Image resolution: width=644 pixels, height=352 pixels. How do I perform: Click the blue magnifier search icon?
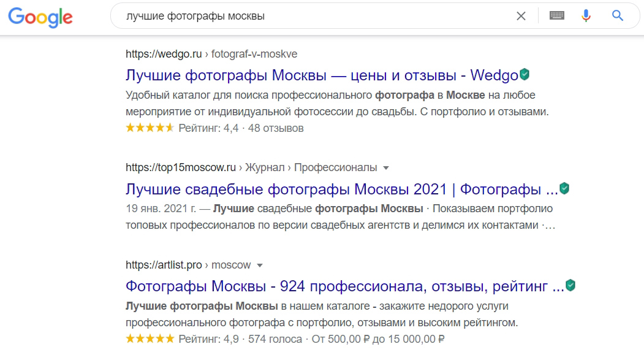[617, 17]
